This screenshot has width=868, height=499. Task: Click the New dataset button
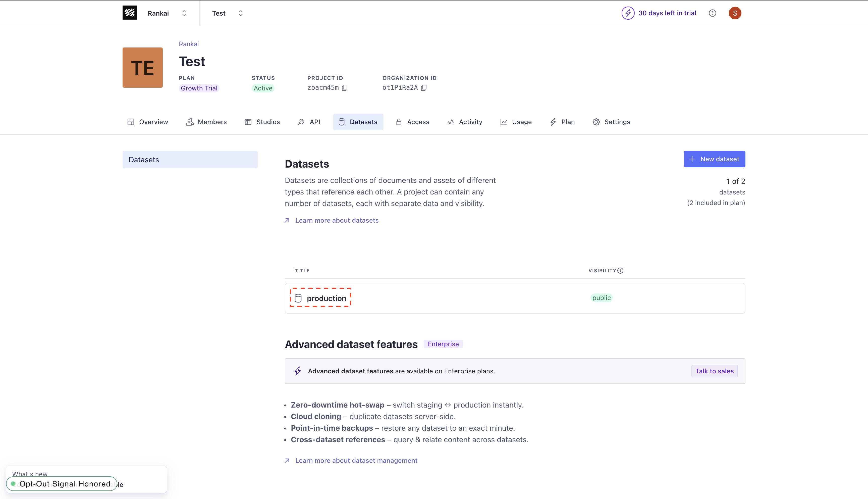click(x=714, y=159)
